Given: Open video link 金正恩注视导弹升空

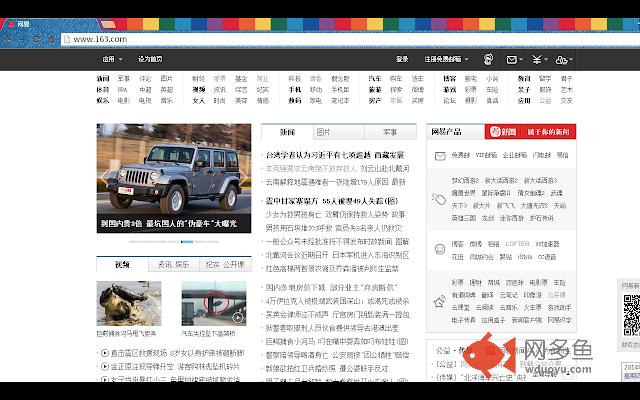Looking at the screenshot, I should pos(176,367).
